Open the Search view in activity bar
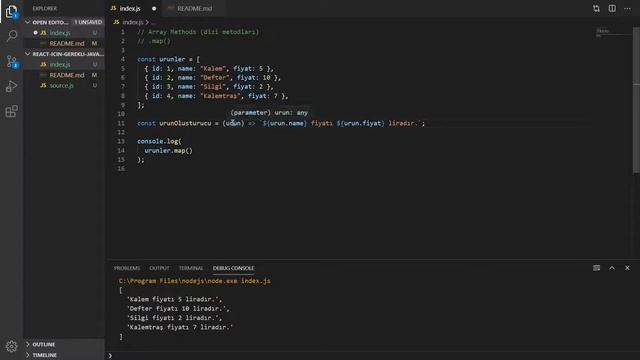640x360 pixels. 11,36
